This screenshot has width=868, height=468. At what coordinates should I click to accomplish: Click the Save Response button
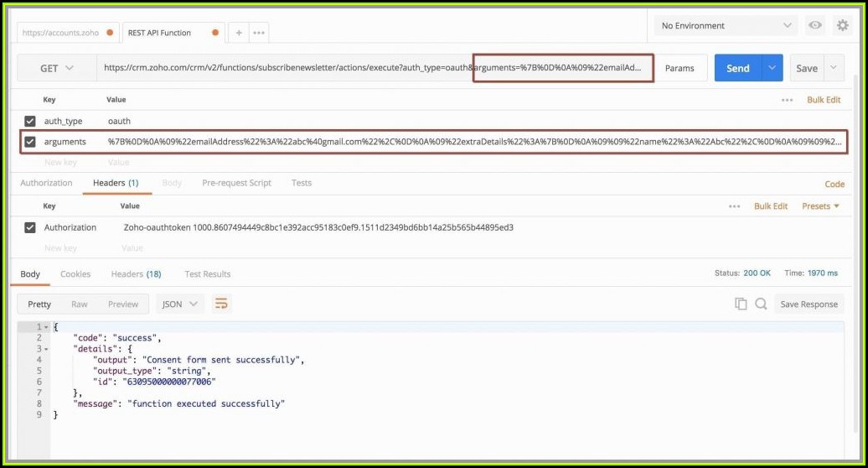(808, 304)
